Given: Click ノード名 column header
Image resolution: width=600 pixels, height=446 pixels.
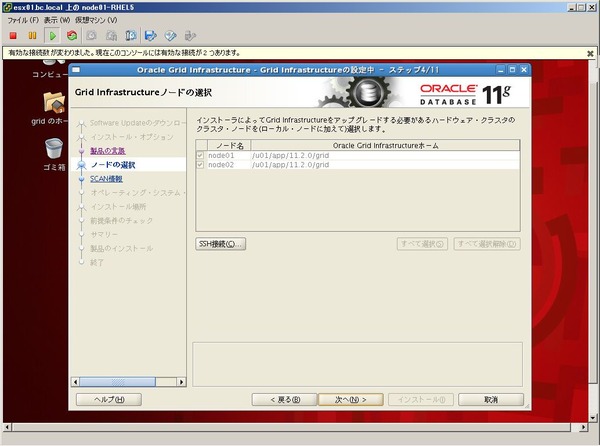Looking at the screenshot, I should (229, 145).
